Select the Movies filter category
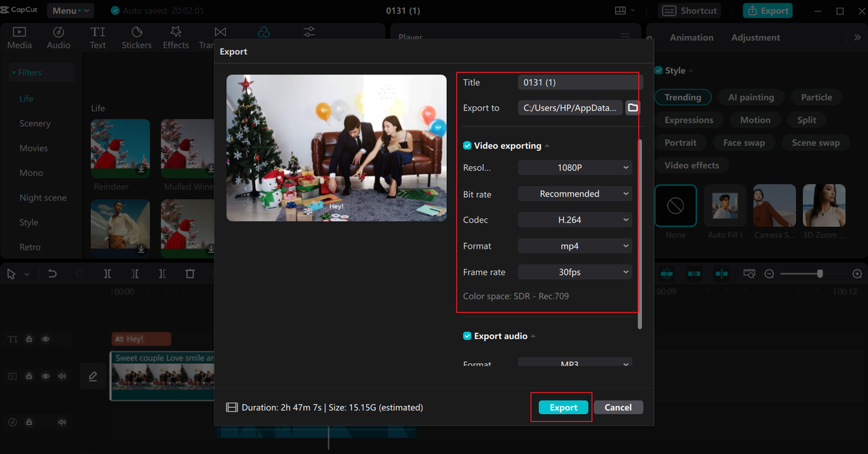Viewport: 868px width, 454px height. (x=34, y=148)
